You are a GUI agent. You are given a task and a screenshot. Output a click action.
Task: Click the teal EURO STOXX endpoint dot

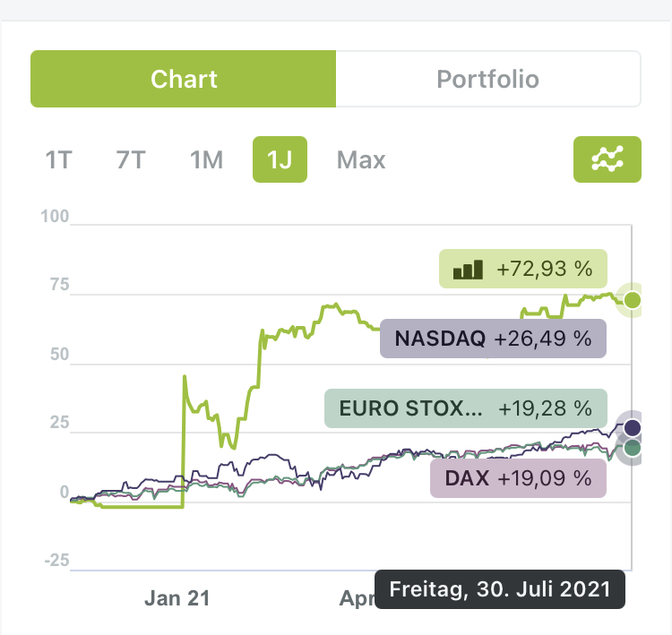[633, 448]
